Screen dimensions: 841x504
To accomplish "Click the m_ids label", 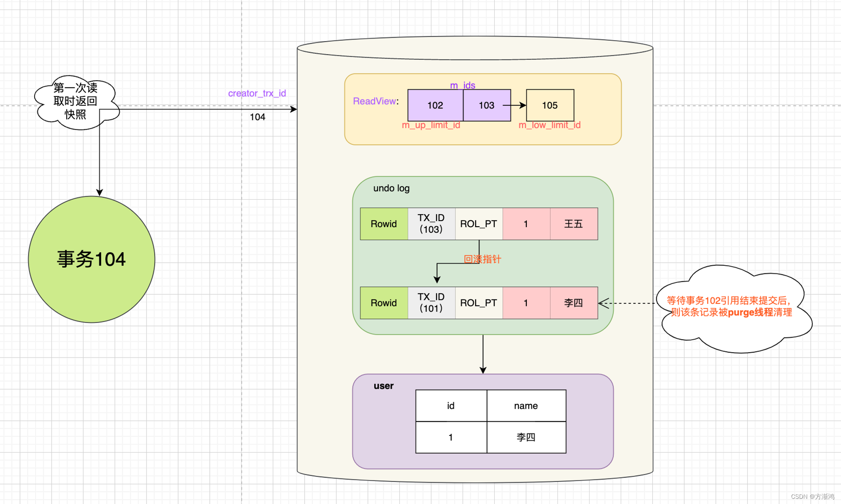I will point(463,85).
